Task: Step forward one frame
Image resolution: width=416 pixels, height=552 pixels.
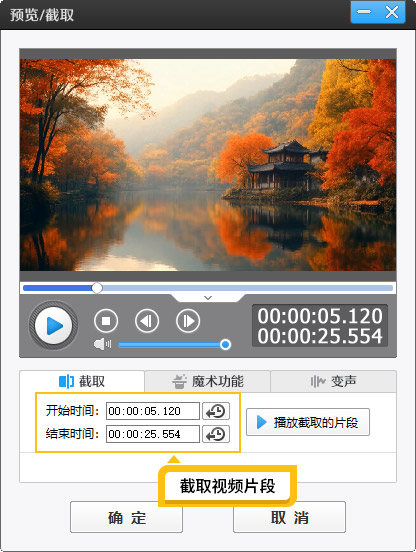Action: click(x=188, y=321)
